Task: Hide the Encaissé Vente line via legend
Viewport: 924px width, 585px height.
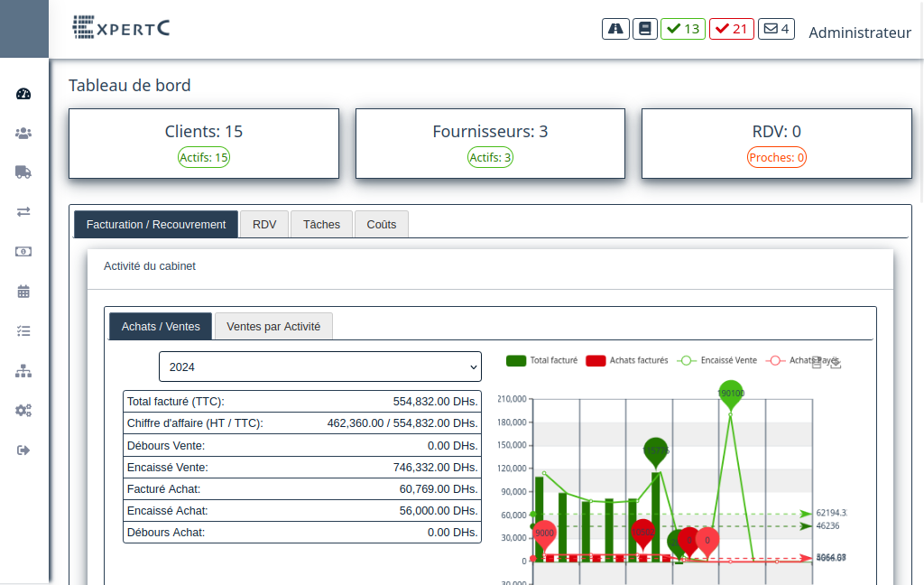Action: click(717, 360)
